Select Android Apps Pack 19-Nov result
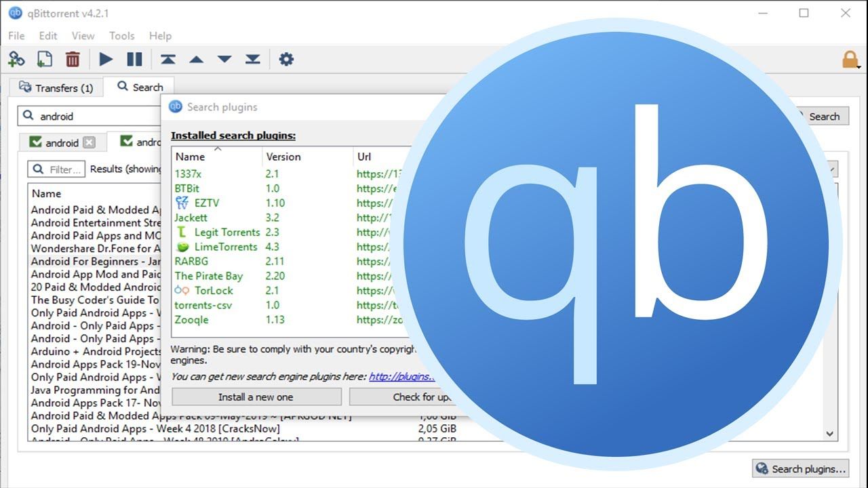 point(96,364)
